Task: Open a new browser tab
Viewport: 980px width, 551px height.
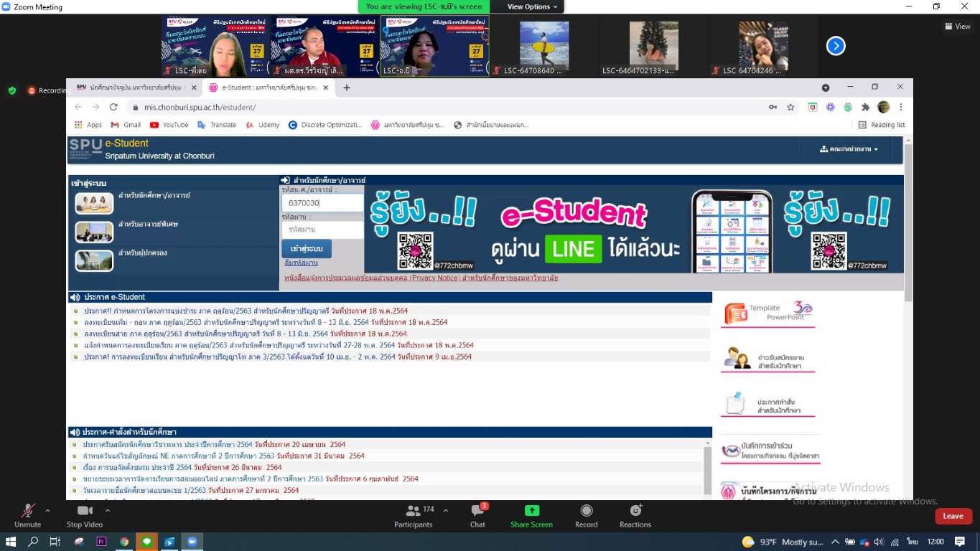Action: 347,88
